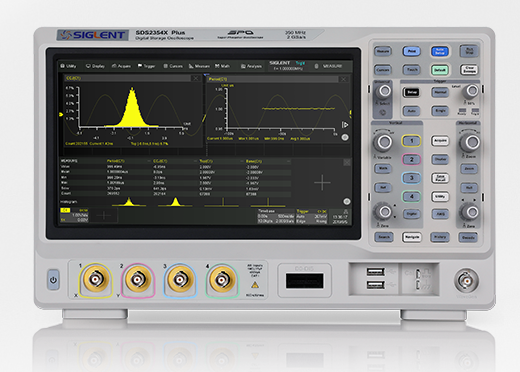Toggle the yellow channel 1 button
Screen dimensions: 520x372
click(411, 141)
